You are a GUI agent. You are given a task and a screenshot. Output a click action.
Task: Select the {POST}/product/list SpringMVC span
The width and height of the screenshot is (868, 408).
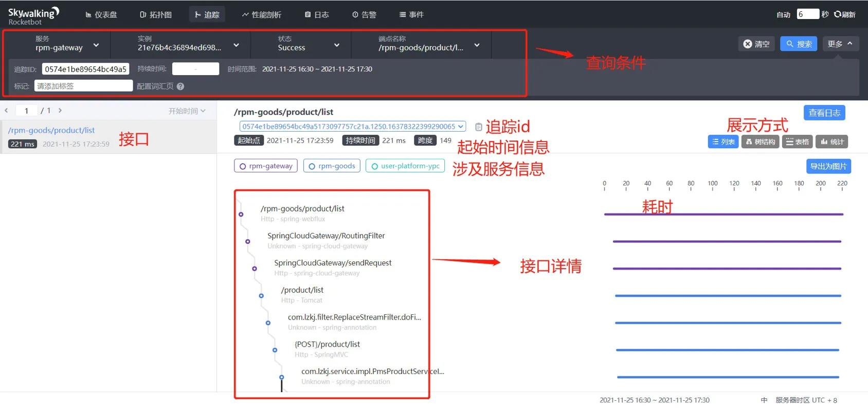tap(327, 349)
